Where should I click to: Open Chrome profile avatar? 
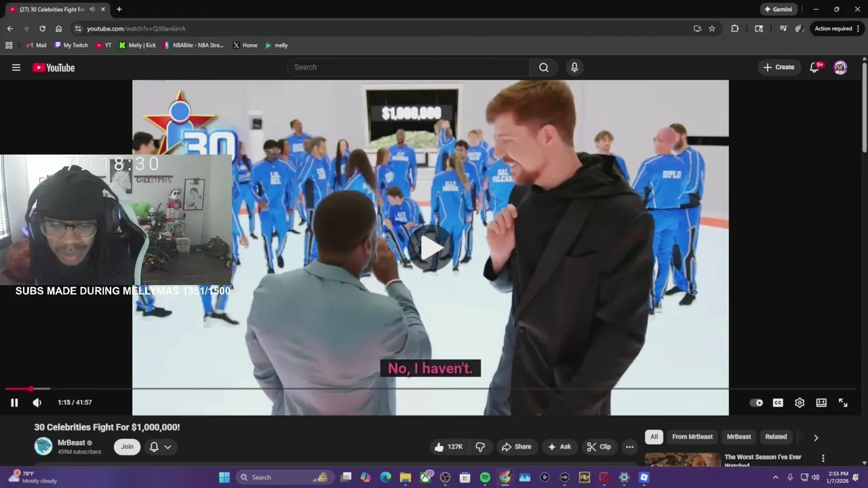(x=800, y=28)
